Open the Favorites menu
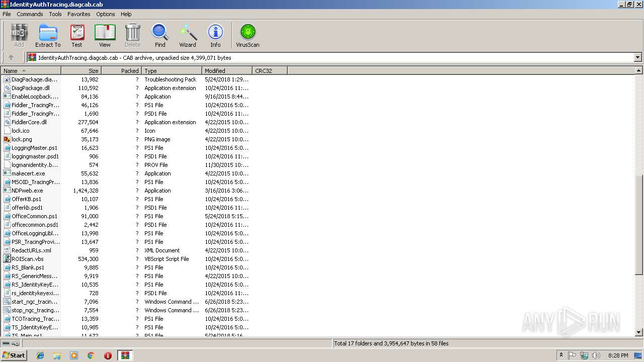This screenshot has height=362, width=644. click(79, 14)
